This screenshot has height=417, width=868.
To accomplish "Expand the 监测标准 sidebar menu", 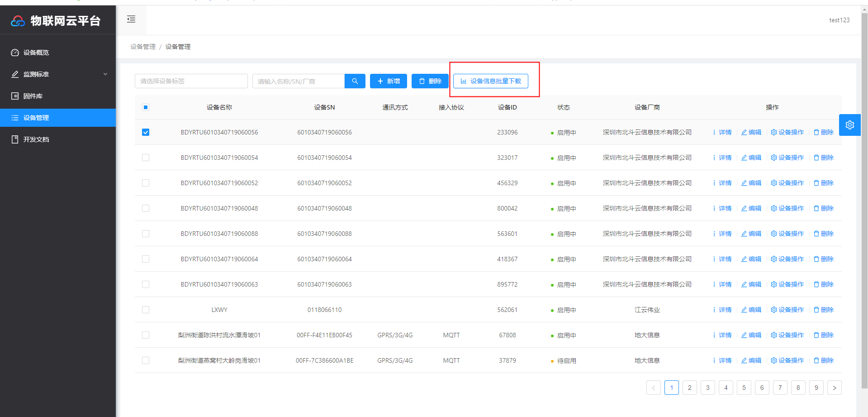I will click(x=58, y=74).
